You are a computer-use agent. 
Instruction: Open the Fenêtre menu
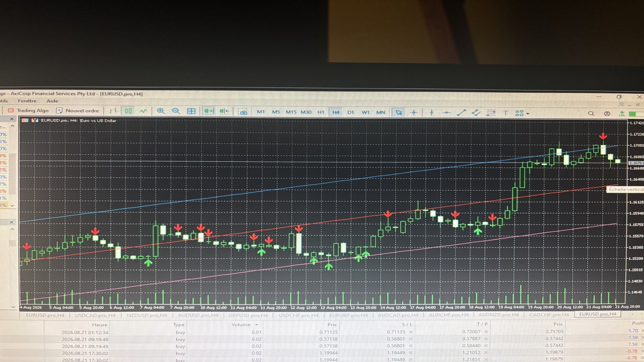pyautogui.click(x=27, y=101)
